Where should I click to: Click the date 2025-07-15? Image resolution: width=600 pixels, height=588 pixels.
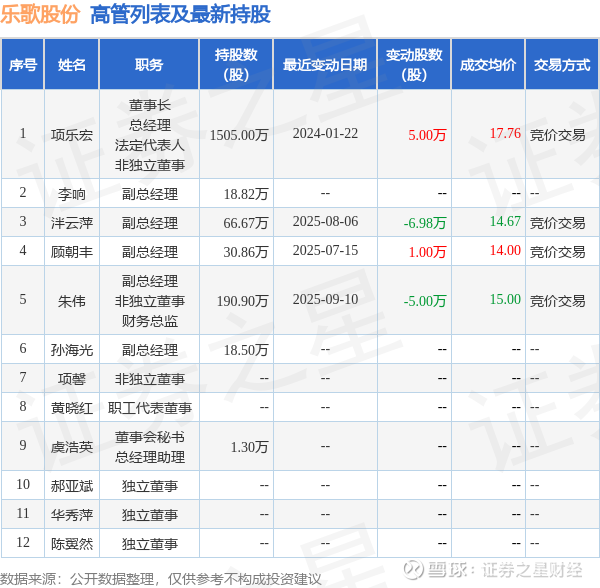click(x=325, y=251)
